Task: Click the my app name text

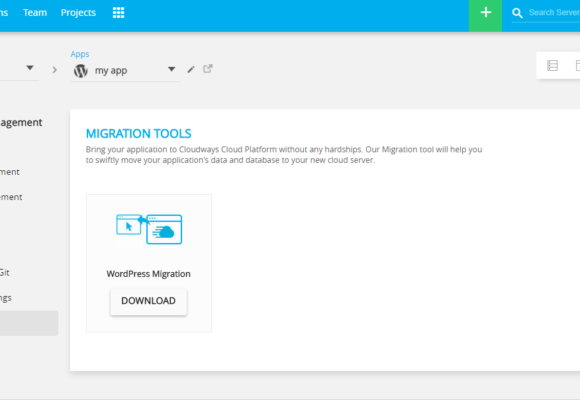Action: (x=111, y=71)
